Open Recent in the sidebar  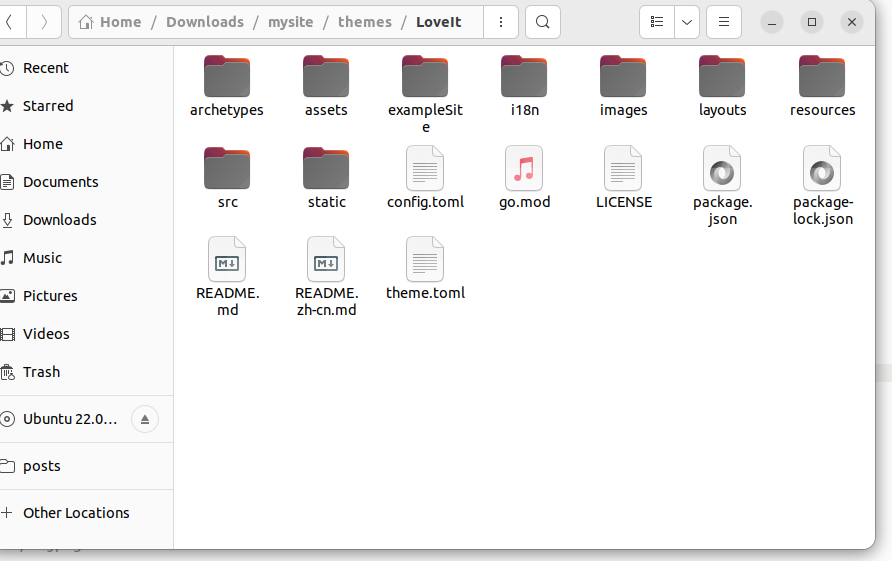pyautogui.click(x=85, y=68)
